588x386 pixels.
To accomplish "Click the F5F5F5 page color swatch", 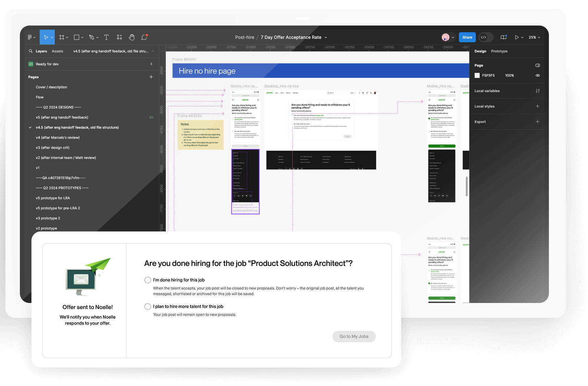I will click(477, 75).
